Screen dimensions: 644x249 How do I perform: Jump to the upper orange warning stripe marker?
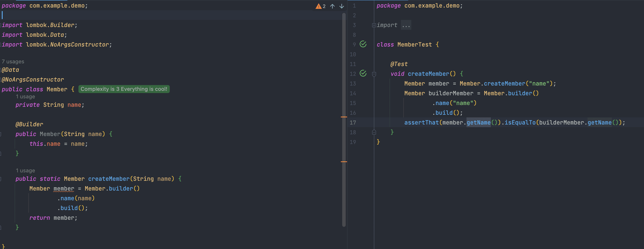pyautogui.click(x=344, y=117)
